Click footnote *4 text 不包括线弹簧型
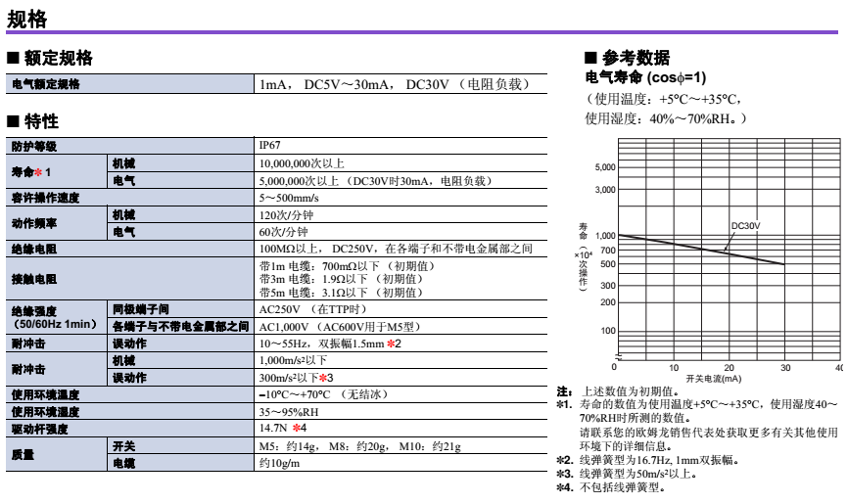The width and height of the screenshot is (848, 504). [625, 485]
